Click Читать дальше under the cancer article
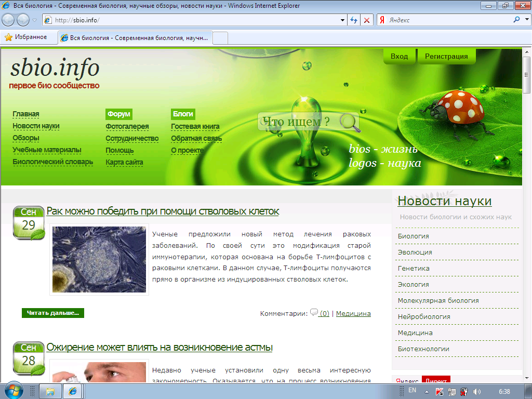The height and width of the screenshot is (399, 532). coord(53,313)
